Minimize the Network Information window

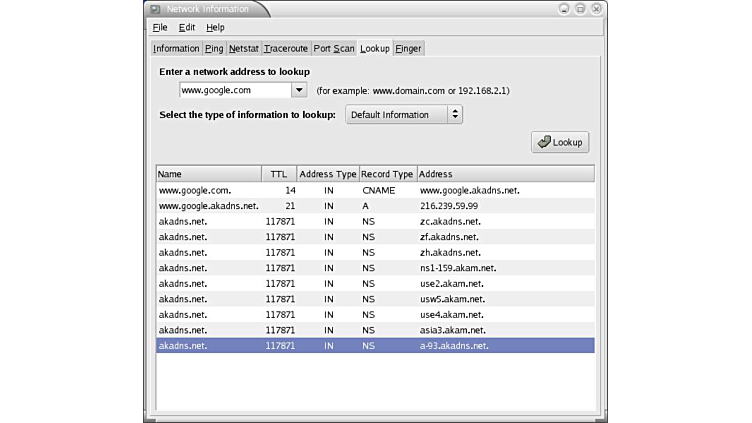tap(564, 8)
